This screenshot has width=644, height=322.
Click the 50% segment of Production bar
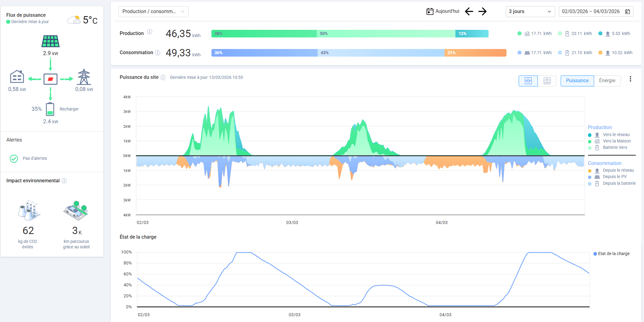pos(386,33)
